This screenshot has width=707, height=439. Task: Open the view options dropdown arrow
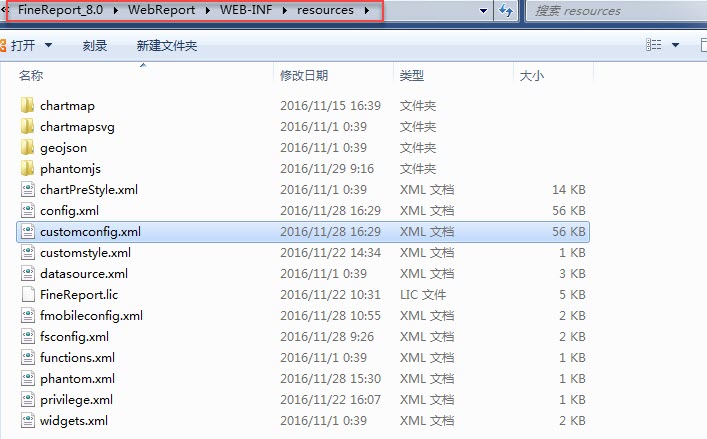click(675, 45)
